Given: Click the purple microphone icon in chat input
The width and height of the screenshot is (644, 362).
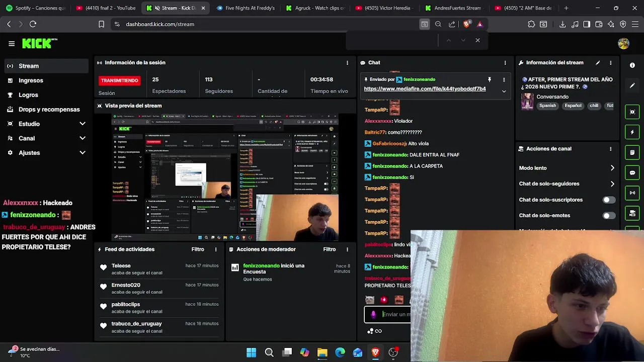Looking at the screenshot, I should [x=373, y=314].
